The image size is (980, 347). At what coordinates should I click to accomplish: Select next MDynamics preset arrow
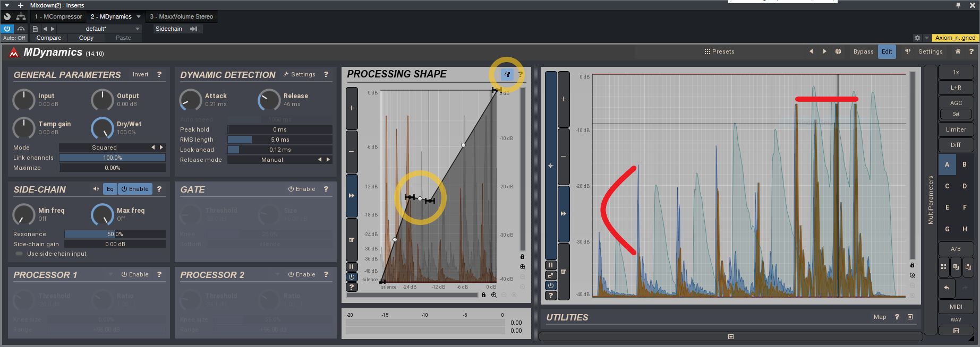click(x=824, y=51)
